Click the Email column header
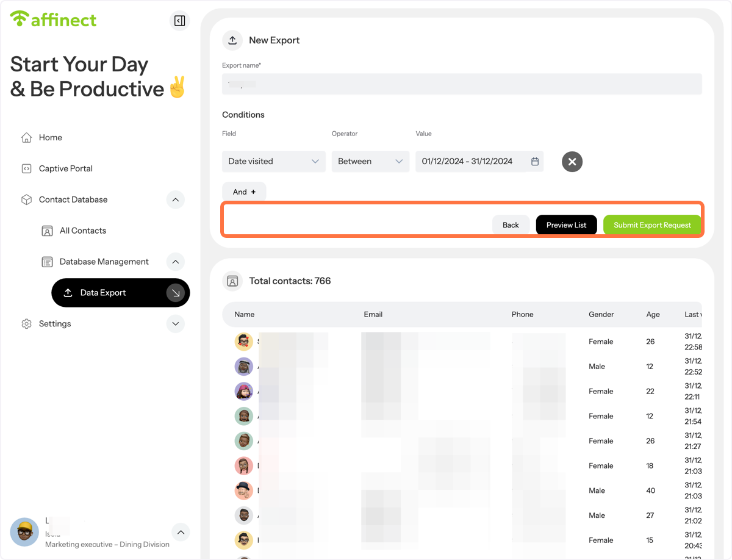This screenshot has height=560, width=732. pos(373,315)
